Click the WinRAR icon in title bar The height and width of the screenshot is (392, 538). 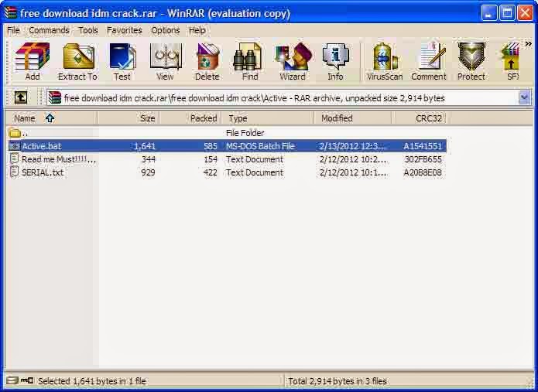[x=11, y=13]
